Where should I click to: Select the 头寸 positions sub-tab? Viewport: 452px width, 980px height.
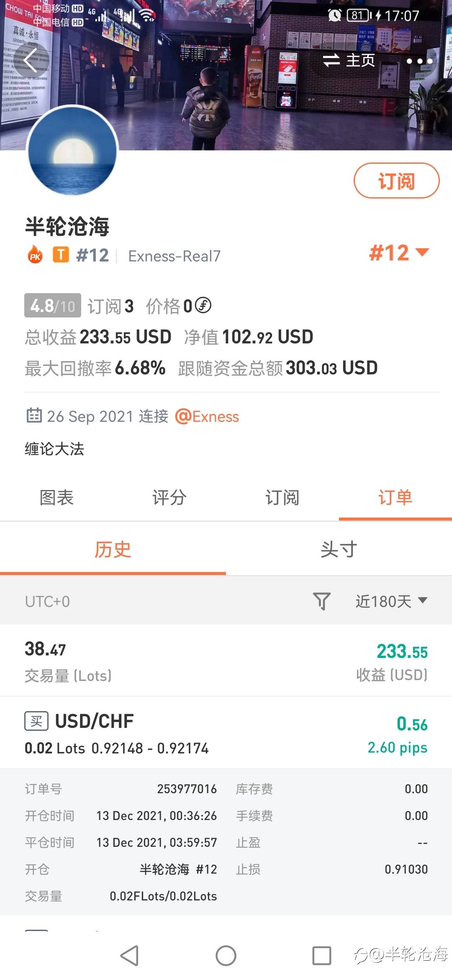tap(339, 549)
